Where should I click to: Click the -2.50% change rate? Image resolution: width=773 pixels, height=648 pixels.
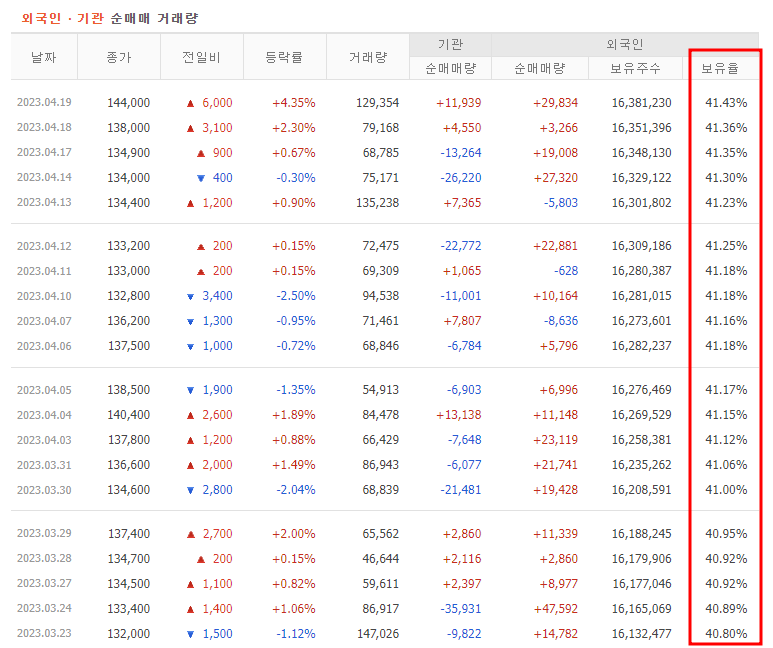pyautogui.click(x=296, y=296)
